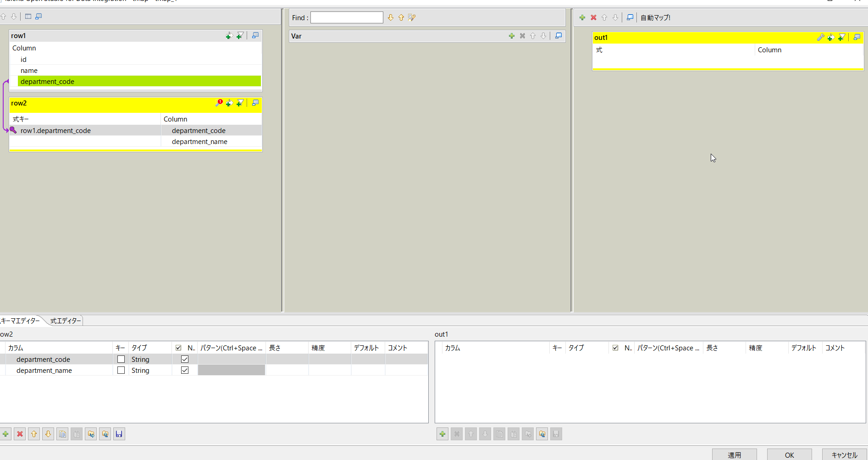The height and width of the screenshot is (460, 868).
Task: Click String type of department_name in schema
Action: point(150,371)
